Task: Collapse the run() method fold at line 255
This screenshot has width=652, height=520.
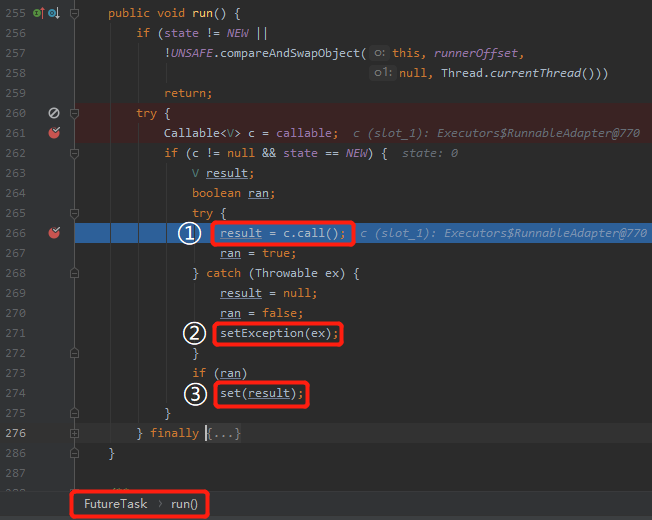Action: pos(74,14)
